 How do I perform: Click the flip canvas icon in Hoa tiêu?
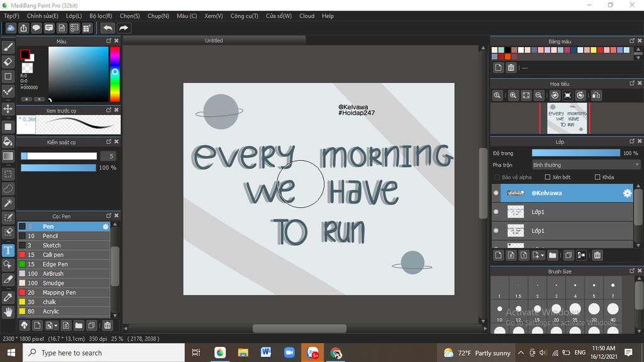(x=596, y=96)
